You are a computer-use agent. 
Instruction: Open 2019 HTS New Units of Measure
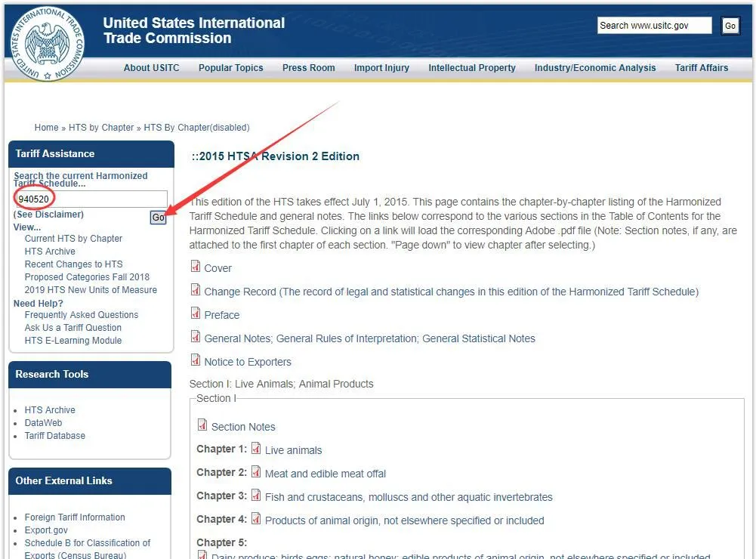coord(91,290)
